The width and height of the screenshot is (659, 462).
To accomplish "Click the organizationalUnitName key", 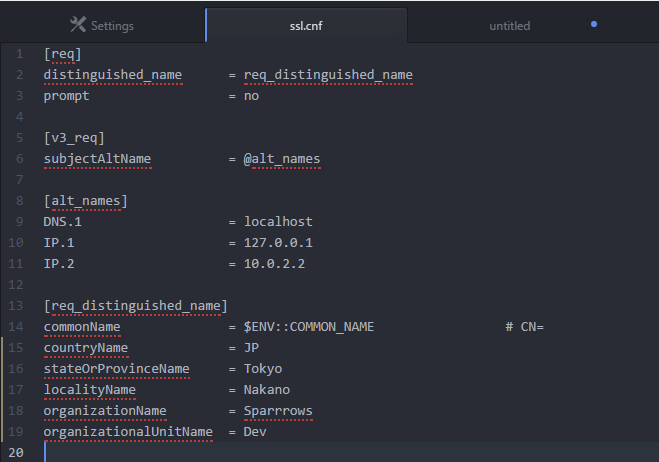I will tap(128, 432).
